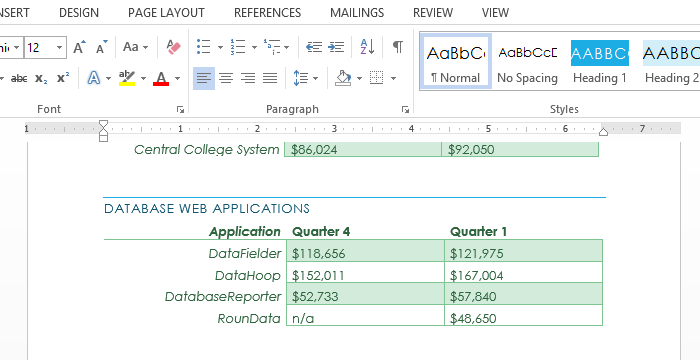Open shading color dropdown arrow

point(359,79)
